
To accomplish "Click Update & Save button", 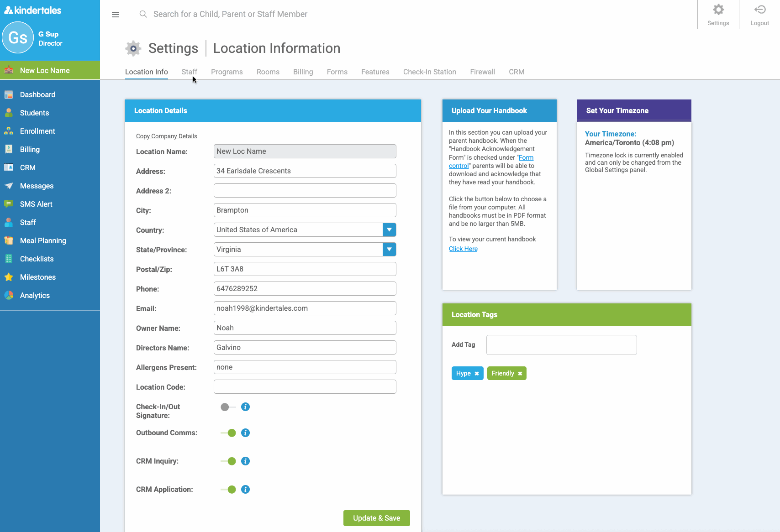I will [x=376, y=518].
